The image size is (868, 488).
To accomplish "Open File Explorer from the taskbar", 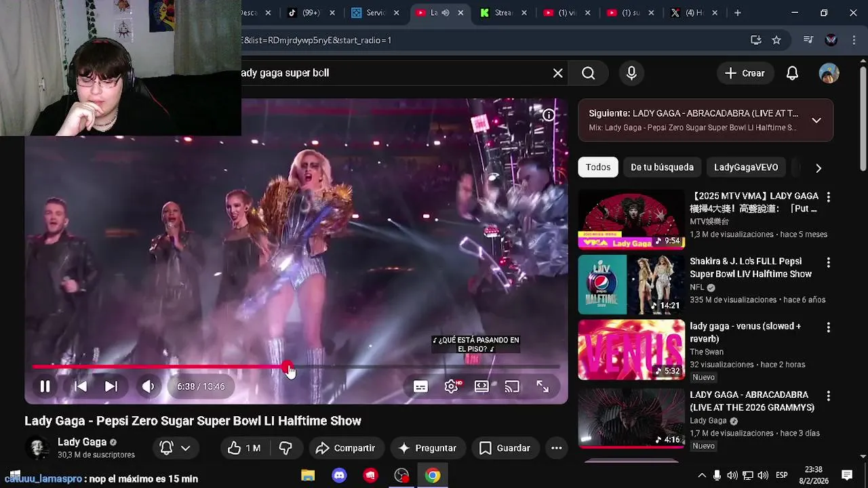I will tap(308, 476).
